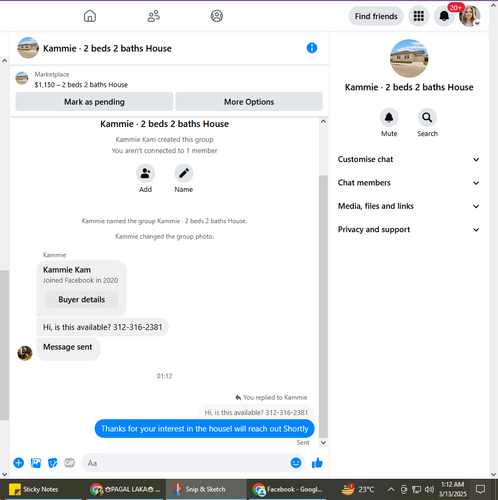
Task: Add people using the Add icon
Action: click(x=145, y=173)
